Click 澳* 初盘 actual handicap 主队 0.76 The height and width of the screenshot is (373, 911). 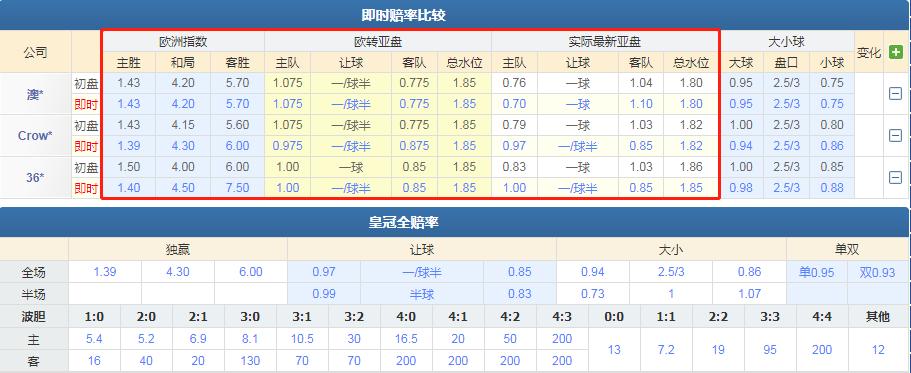[514, 83]
